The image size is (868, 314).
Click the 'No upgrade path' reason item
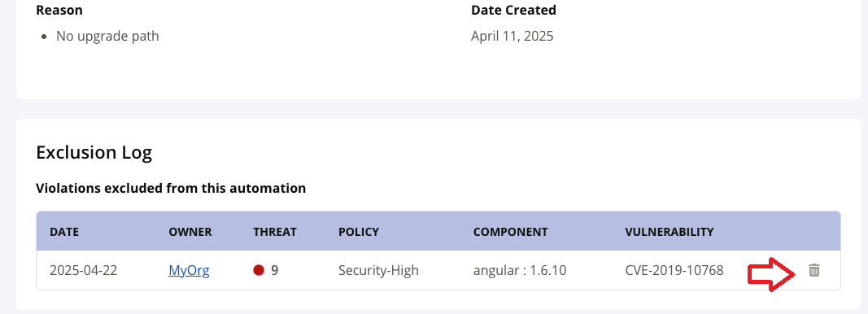pos(107,37)
